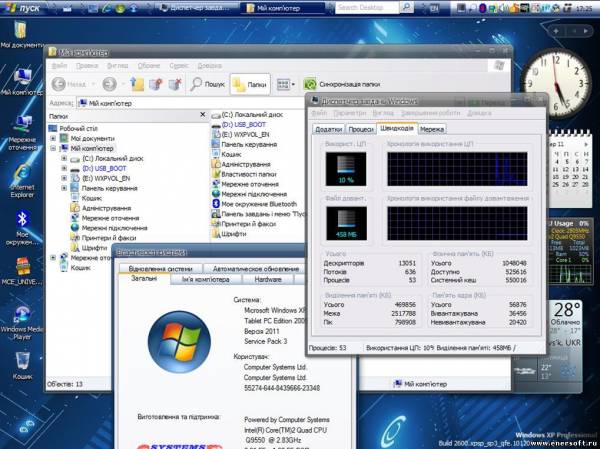Click the Up folder toolbar icon

click(x=137, y=84)
